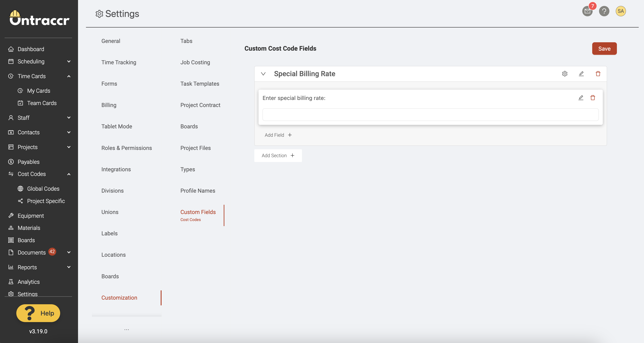The width and height of the screenshot is (644, 343).
Task: Open Job Costing customization tab
Action: coord(195,62)
